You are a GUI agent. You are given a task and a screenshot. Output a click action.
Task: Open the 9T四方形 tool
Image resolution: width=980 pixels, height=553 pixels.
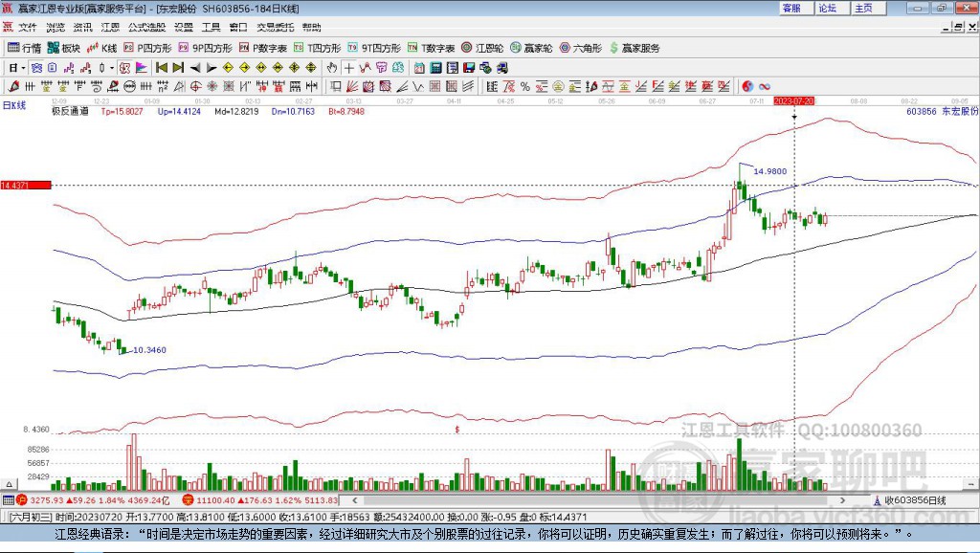pyautogui.click(x=374, y=48)
